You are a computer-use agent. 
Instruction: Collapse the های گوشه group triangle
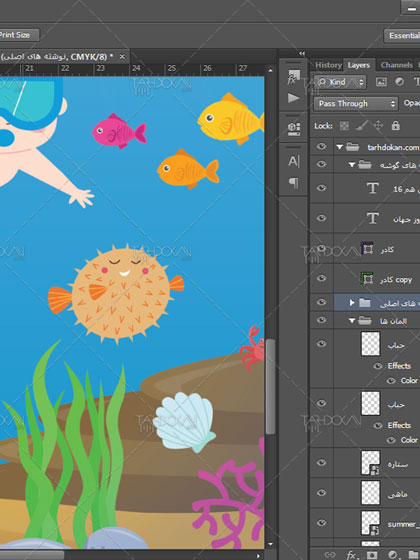pos(352,165)
